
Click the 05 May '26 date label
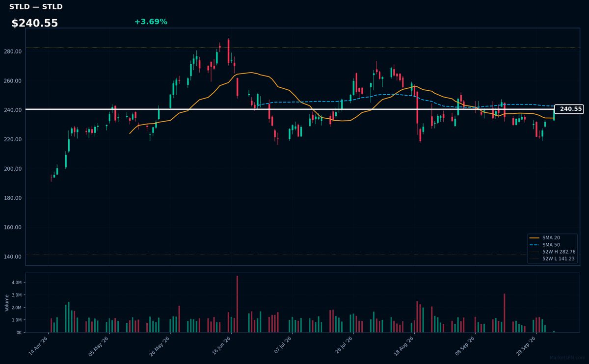click(x=99, y=346)
